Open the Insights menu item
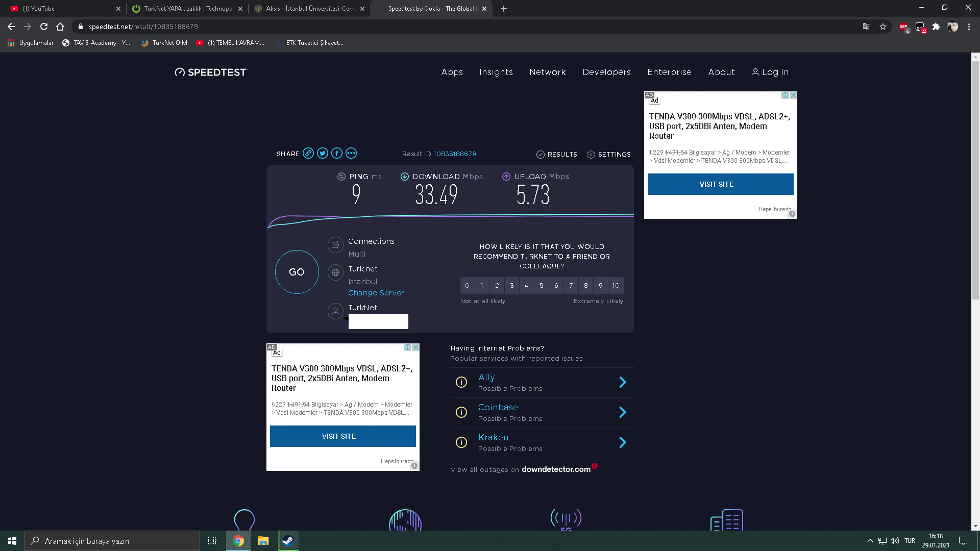980x551 pixels. (x=496, y=72)
